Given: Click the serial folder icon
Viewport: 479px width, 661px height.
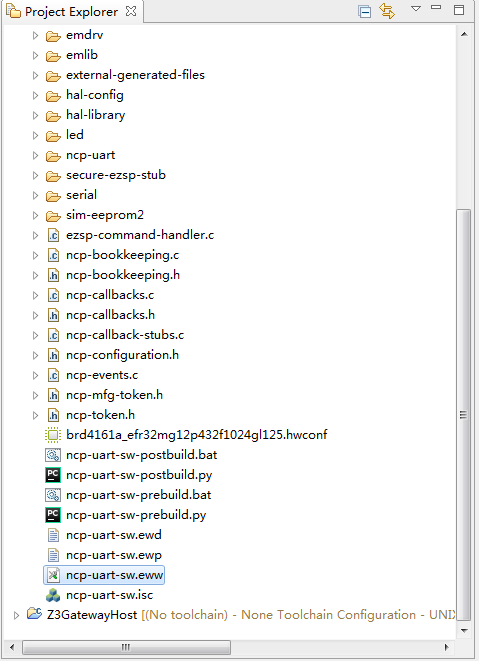Looking at the screenshot, I should tap(53, 196).
